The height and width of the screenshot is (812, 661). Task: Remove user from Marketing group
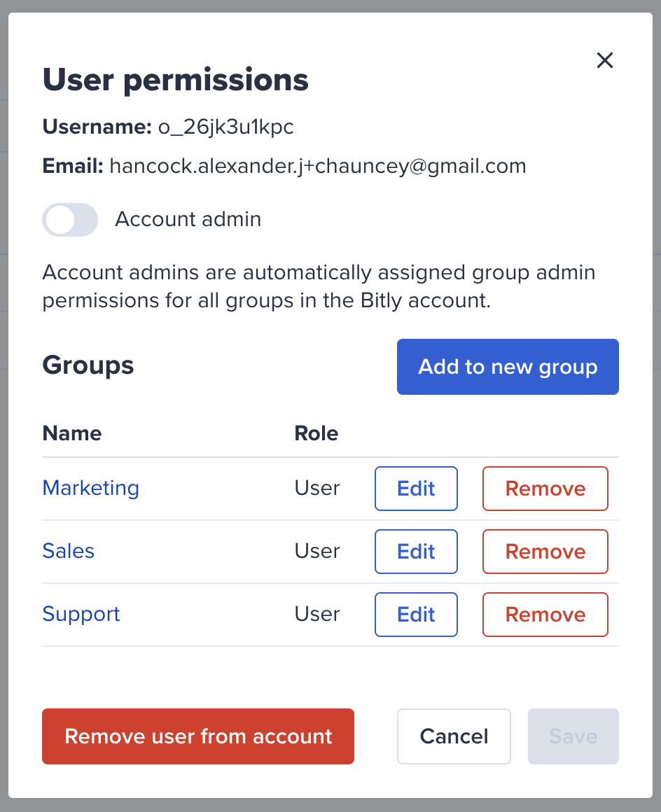click(545, 489)
